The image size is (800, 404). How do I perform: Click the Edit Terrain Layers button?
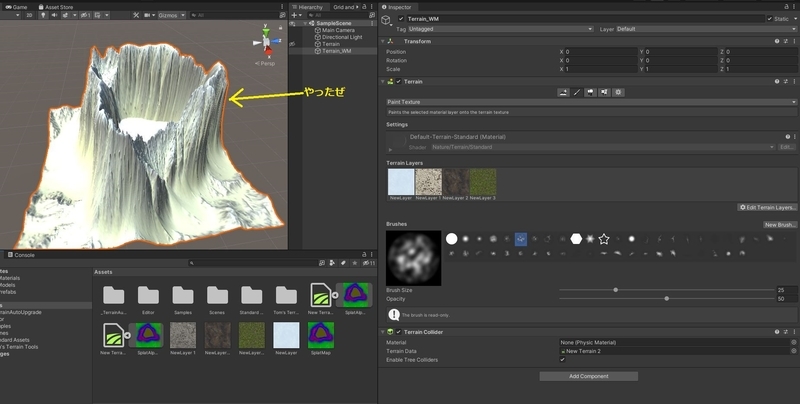click(x=767, y=208)
